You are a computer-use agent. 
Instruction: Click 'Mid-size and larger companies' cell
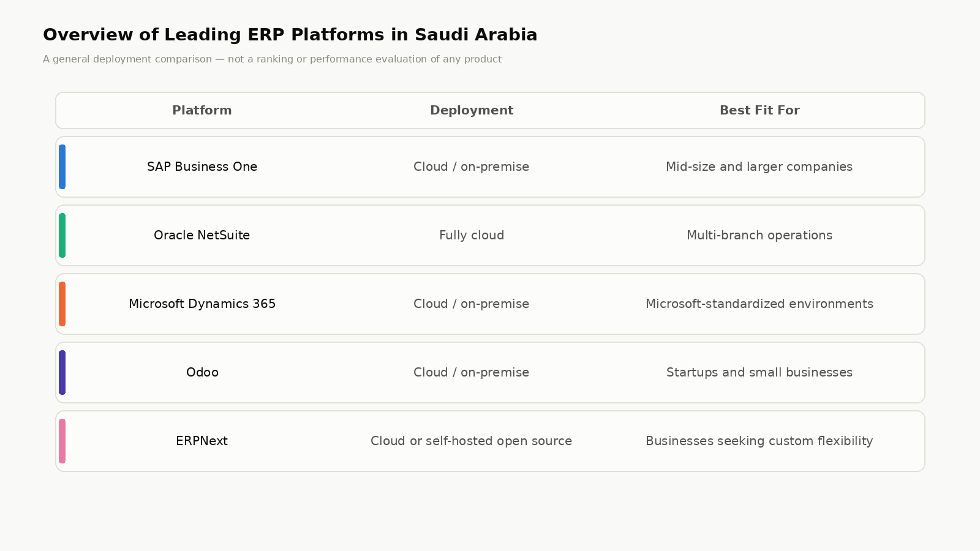759,167
